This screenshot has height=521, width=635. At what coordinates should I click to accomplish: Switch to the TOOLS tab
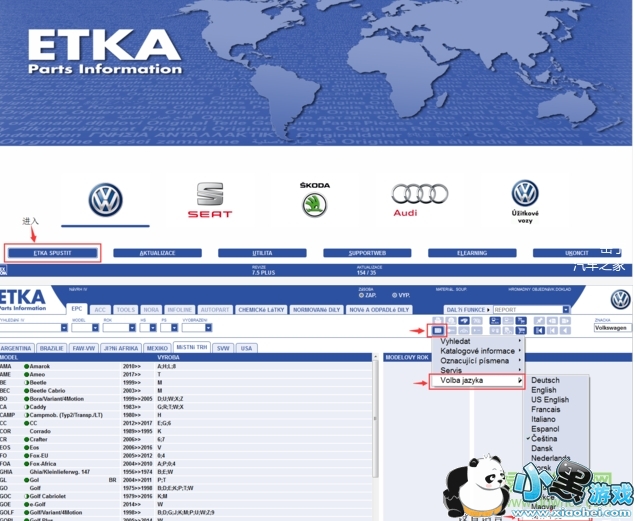pos(126,310)
